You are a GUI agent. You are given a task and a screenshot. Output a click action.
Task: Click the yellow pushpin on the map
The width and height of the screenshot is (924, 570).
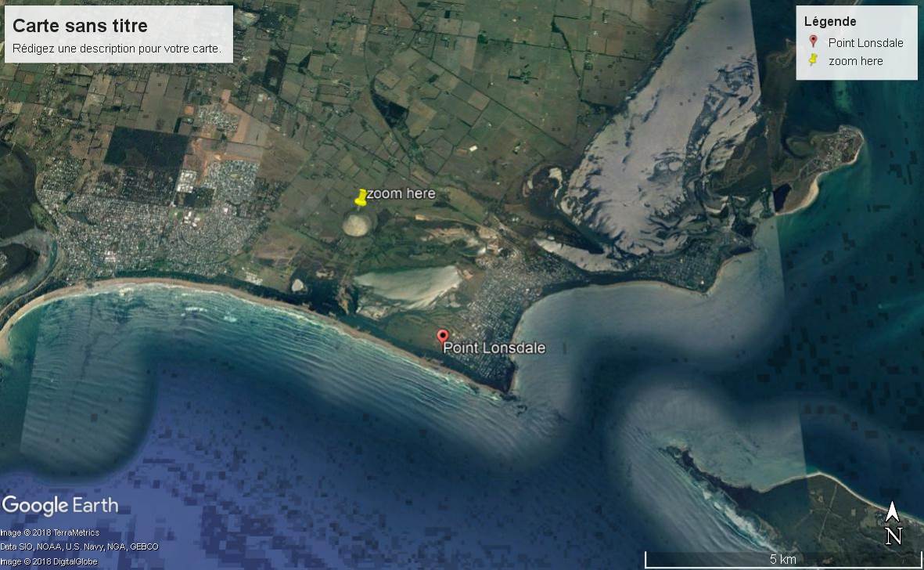361,197
